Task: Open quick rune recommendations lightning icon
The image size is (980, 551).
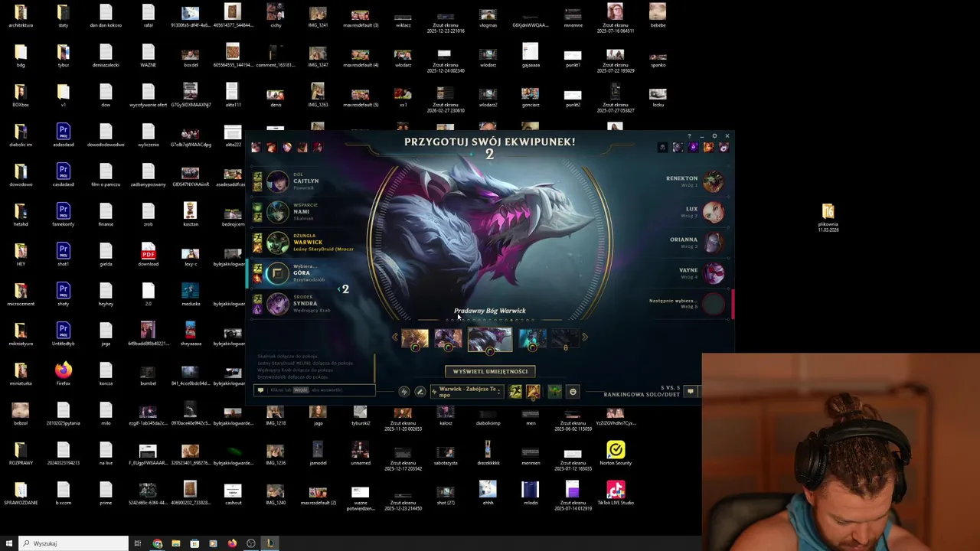Action: click(404, 392)
